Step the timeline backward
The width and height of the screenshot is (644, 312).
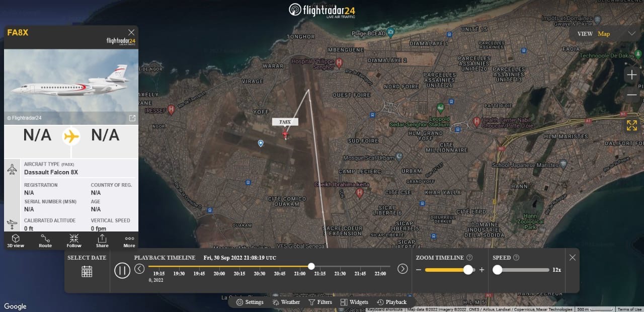(139, 269)
